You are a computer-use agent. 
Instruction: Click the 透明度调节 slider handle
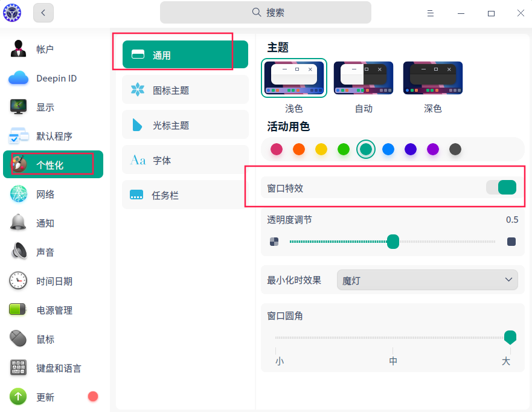393,242
